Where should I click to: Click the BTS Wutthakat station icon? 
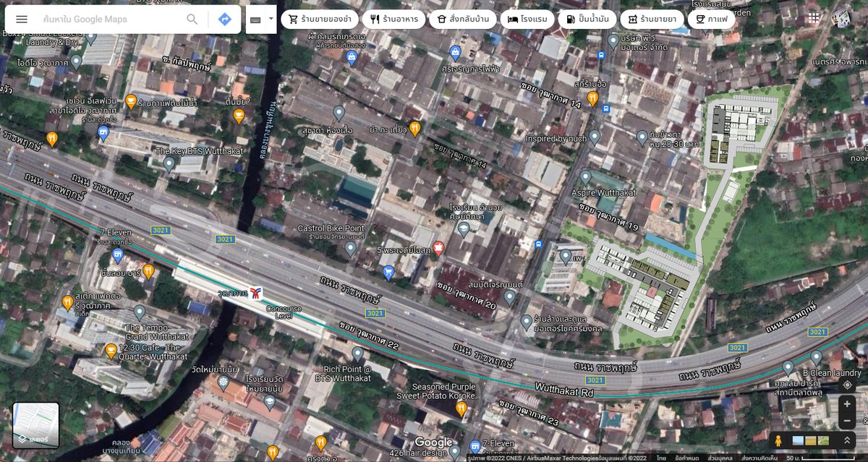tap(255, 292)
